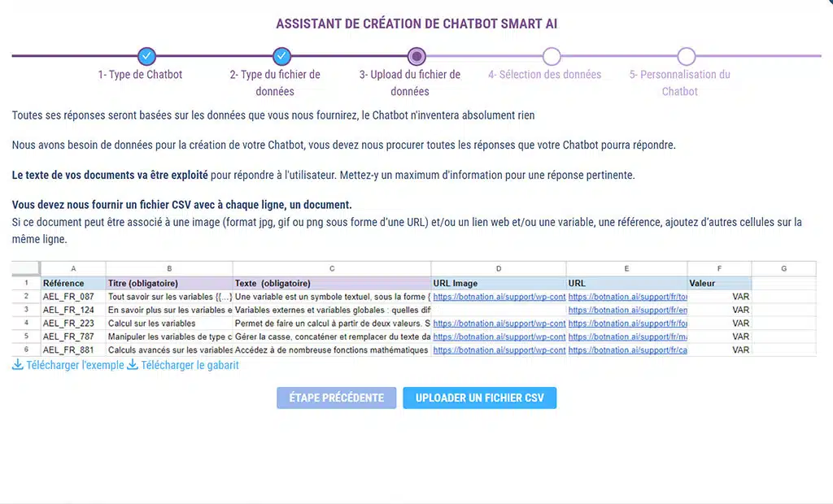Open '2- Type du fichier de données' step

(275, 83)
